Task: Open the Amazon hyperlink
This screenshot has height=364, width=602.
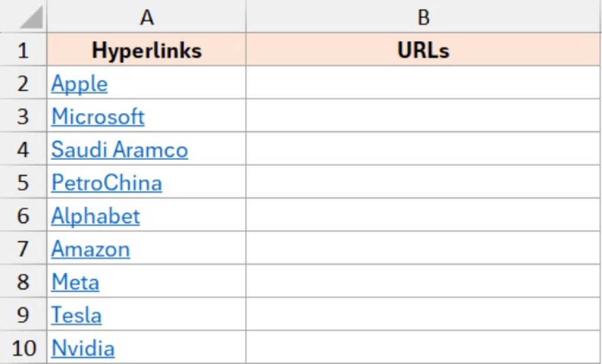Action: 91,249
